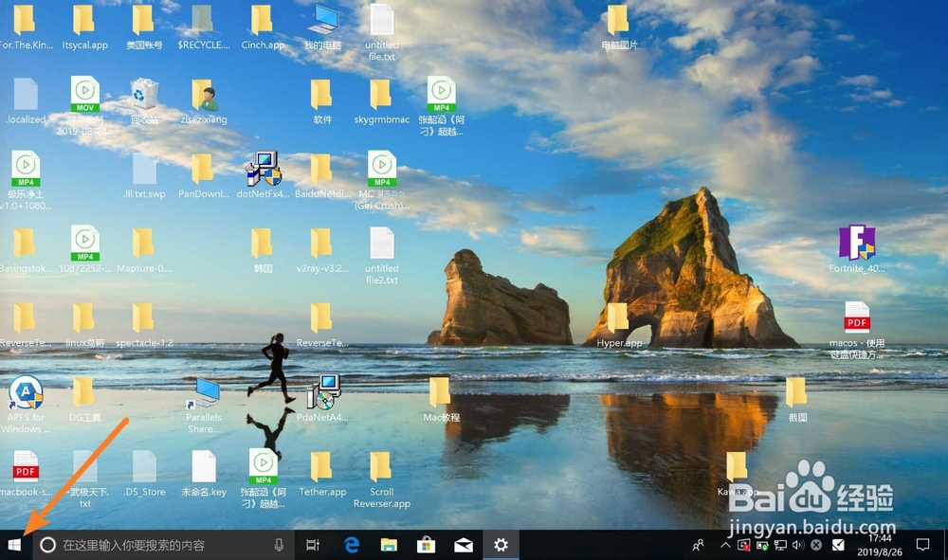The width and height of the screenshot is (948, 560).
Task: Open Task View on the taskbar
Action: coord(313,545)
